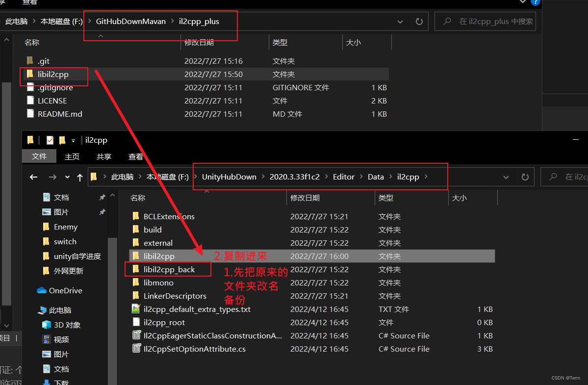Open the 查看 ribbon tab in il2cpp window
Screen dimensions: 588x385
tap(135, 157)
